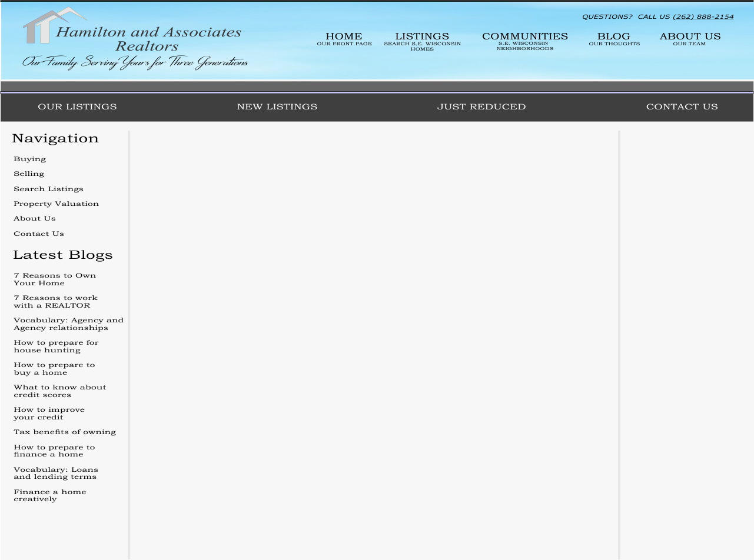The height and width of the screenshot is (560, 754).
Task: Go to the Communities neighborhoods page
Action: click(x=524, y=40)
